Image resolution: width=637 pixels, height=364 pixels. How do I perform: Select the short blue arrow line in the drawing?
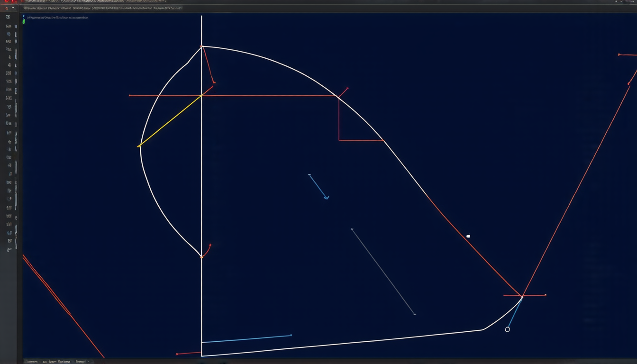pos(318,186)
